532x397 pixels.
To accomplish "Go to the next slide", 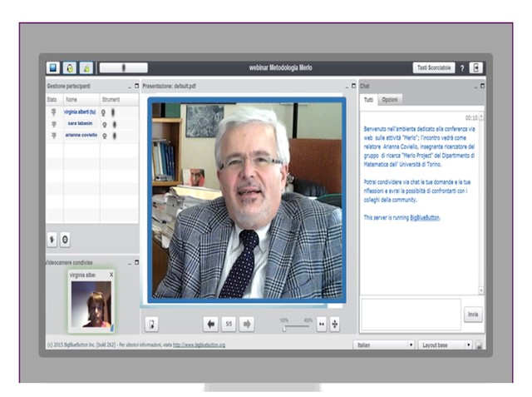I will (x=247, y=324).
